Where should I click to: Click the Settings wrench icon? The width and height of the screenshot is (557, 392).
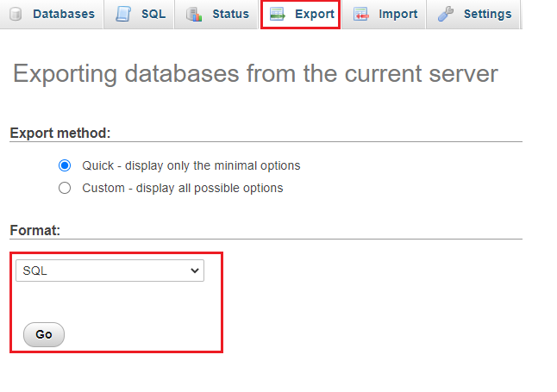[x=446, y=14]
